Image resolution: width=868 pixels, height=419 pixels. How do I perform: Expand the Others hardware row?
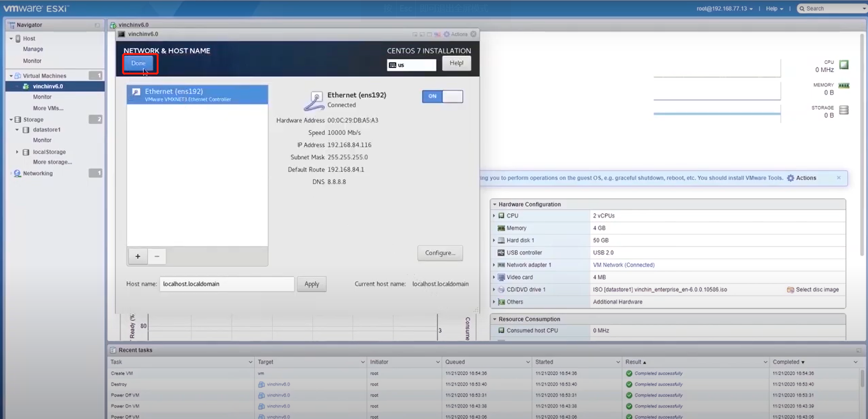(x=494, y=302)
